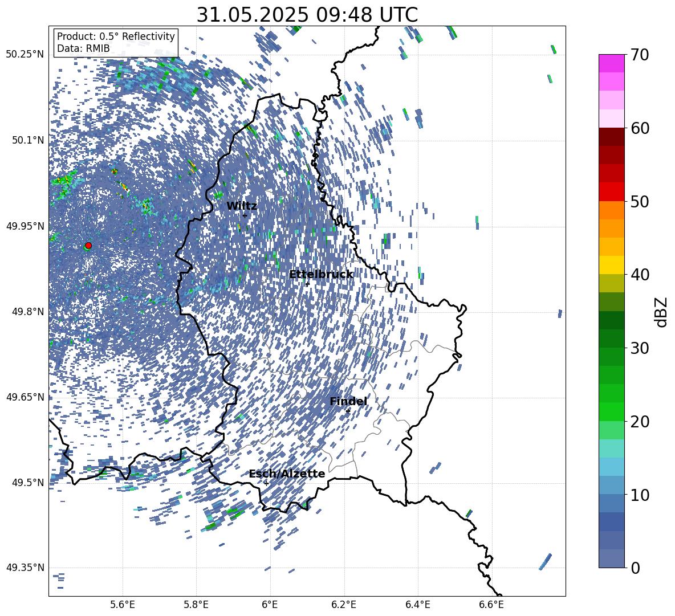Image resolution: width=675 pixels, height=616 pixels.
Task: Click the 50.1°N latitude label
Action: coord(29,140)
